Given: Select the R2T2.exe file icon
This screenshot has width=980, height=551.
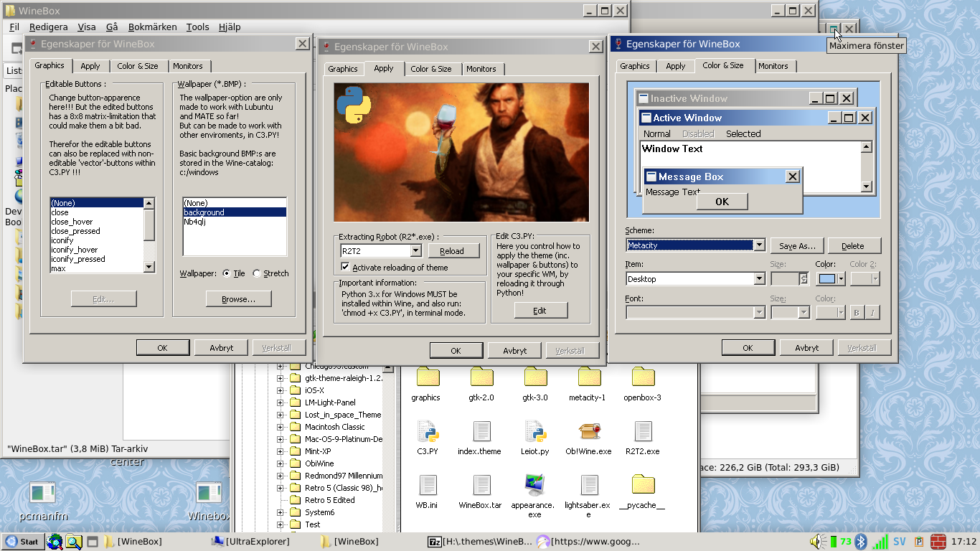Looking at the screenshot, I should (643, 431).
